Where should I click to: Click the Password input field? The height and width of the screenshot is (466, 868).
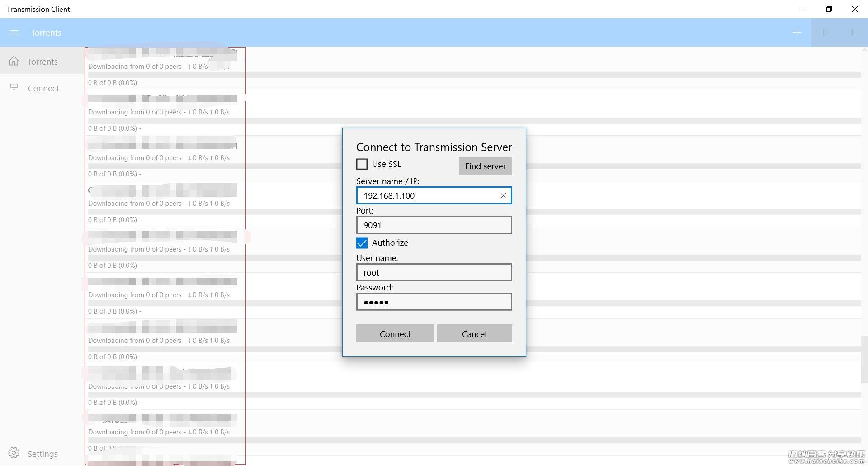tap(434, 302)
